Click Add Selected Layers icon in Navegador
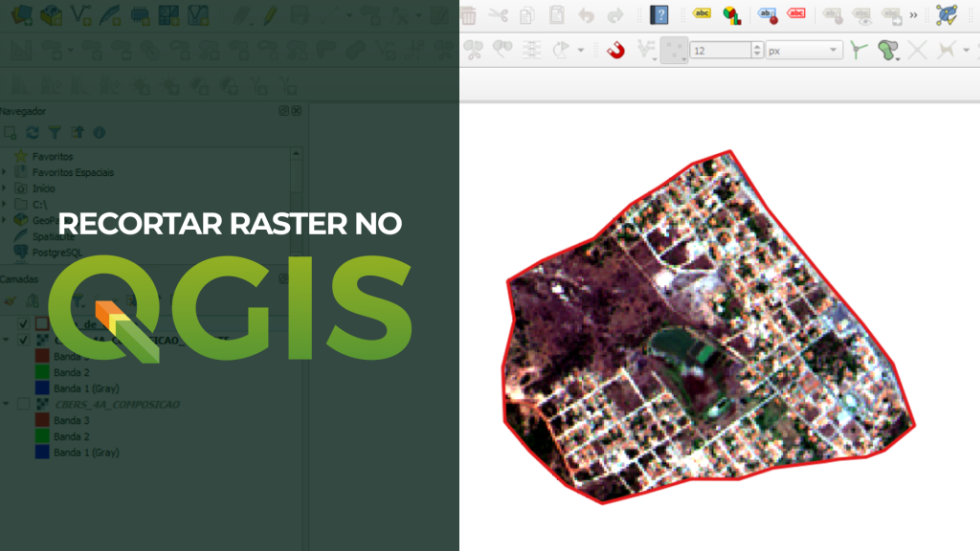Image resolution: width=980 pixels, height=551 pixels. click(11, 133)
